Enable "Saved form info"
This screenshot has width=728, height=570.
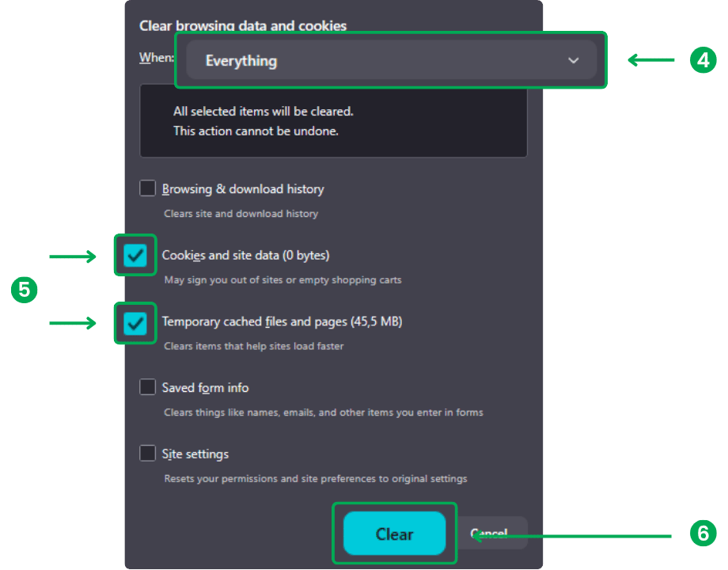(147, 387)
